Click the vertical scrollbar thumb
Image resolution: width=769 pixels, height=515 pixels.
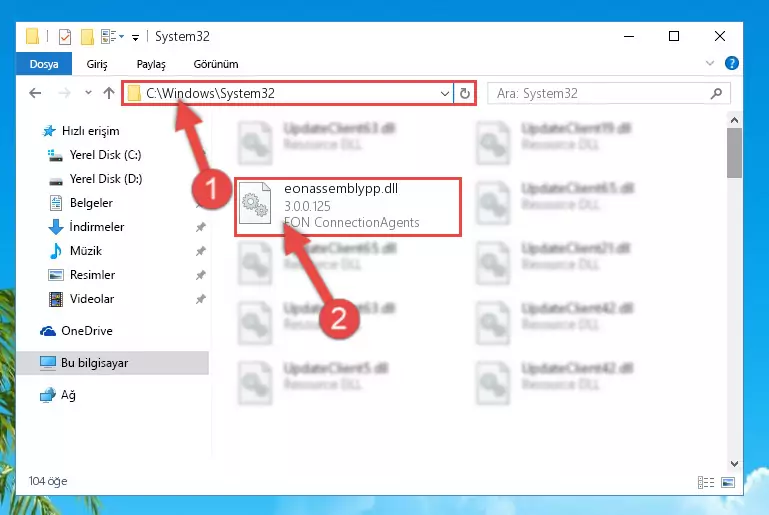[x=734, y=153]
